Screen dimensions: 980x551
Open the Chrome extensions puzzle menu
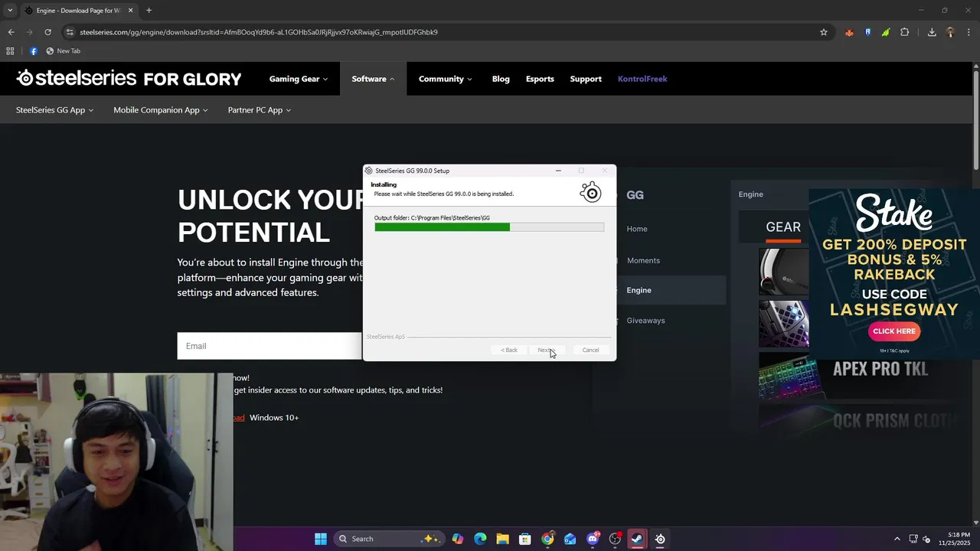coord(905,32)
